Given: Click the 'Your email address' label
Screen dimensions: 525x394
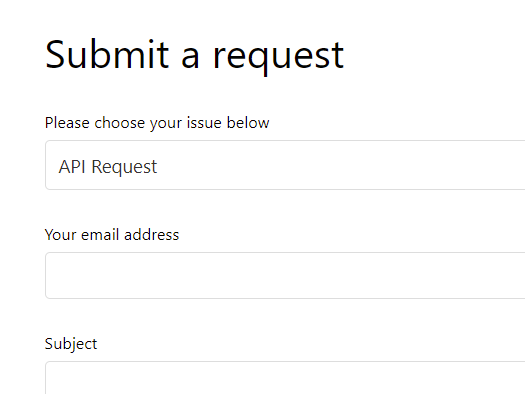Looking at the screenshot, I should tap(112, 235).
